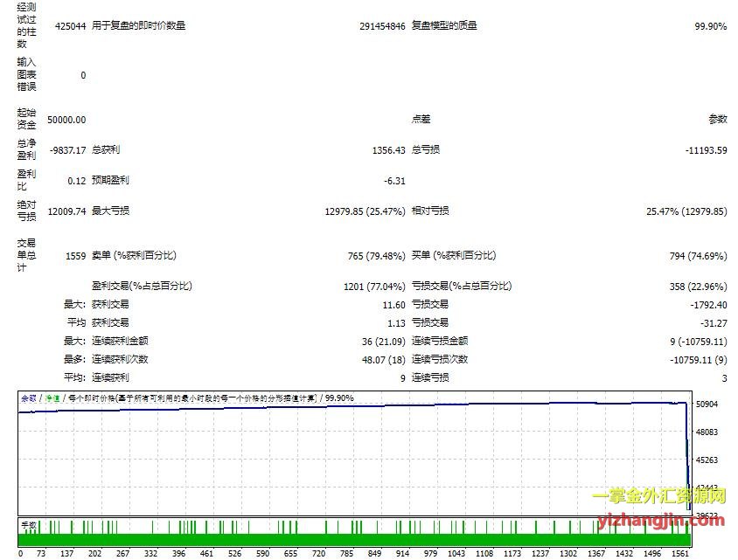Image resolution: width=738 pixels, height=560 pixels.
Task: Click the x-axis label 1561
Action: (680, 554)
